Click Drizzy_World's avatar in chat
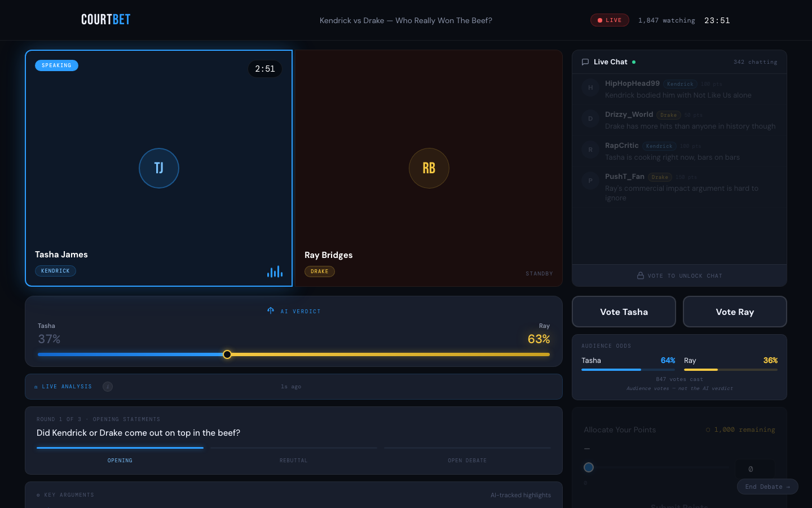The image size is (812, 508). (590, 119)
